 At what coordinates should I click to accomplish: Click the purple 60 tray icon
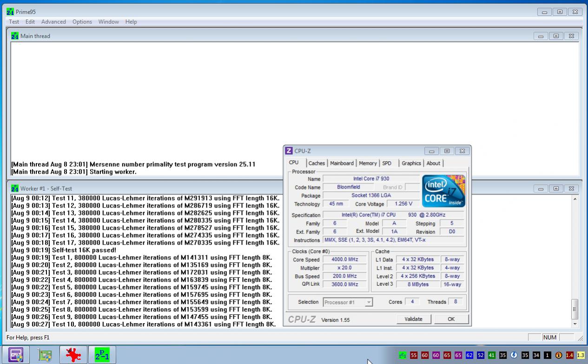point(436,355)
